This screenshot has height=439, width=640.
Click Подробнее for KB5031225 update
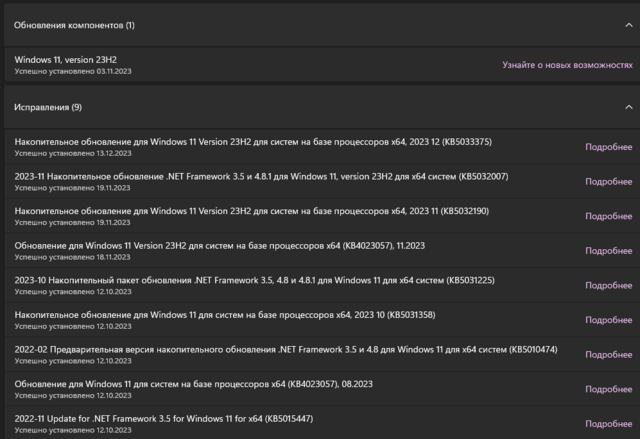pyautogui.click(x=608, y=284)
